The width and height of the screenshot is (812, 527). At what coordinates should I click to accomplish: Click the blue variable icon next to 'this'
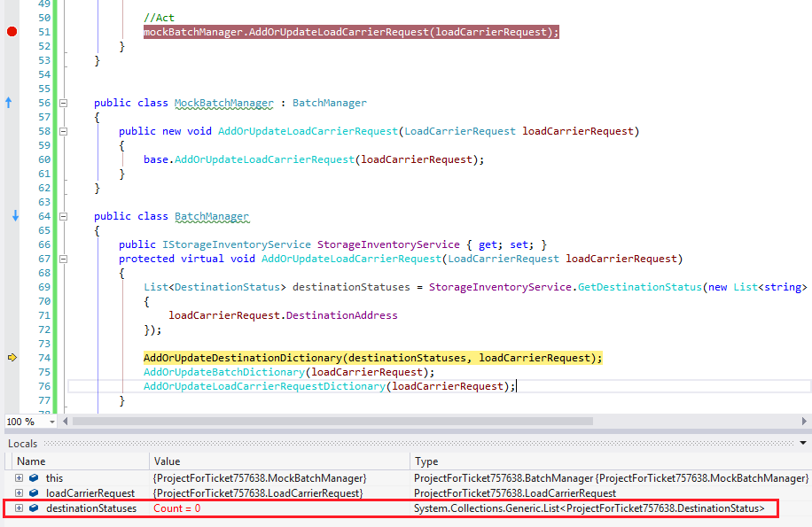[x=34, y=478]
